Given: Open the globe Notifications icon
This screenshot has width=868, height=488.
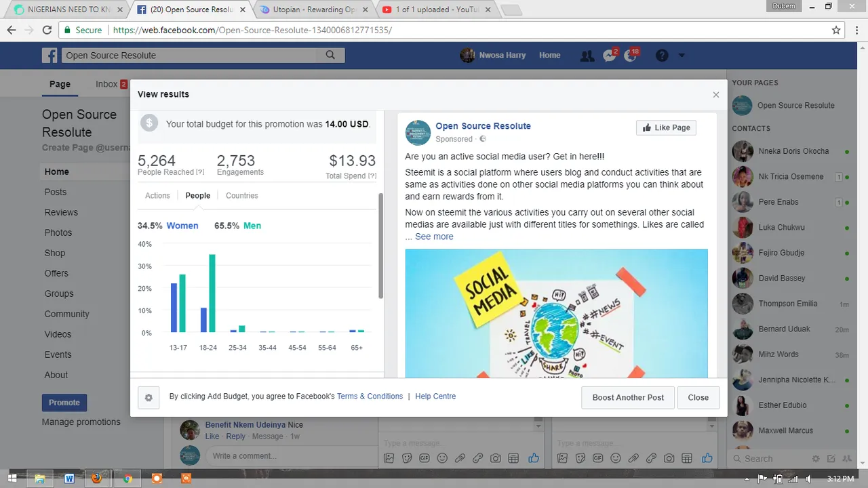Looking at the screenshot, I should tap(631, 56).
